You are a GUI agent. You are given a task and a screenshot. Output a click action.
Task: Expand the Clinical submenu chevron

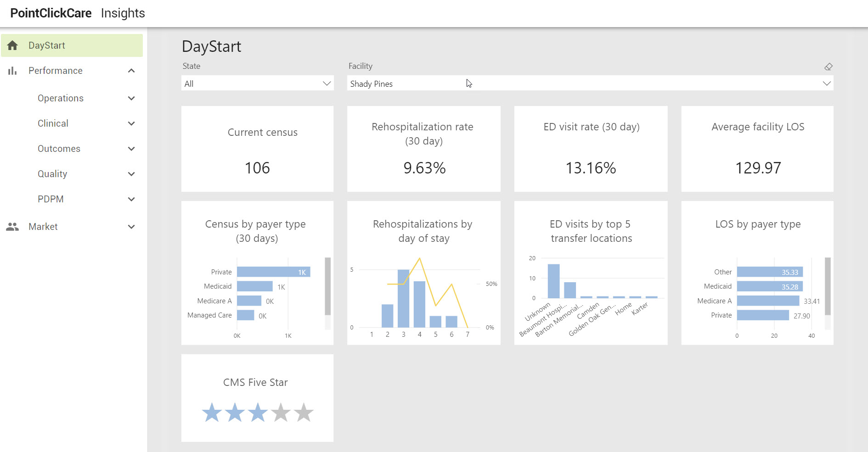[131, 123]
